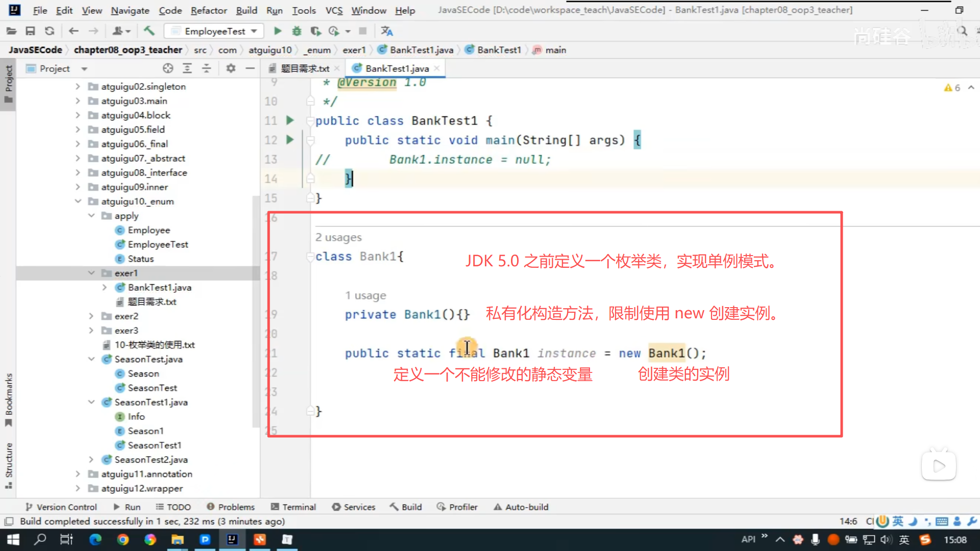The height and width of the screenshot is (551, 980).
Task: Click the Translate icon in toolbar
Action: tap(387, 31)
